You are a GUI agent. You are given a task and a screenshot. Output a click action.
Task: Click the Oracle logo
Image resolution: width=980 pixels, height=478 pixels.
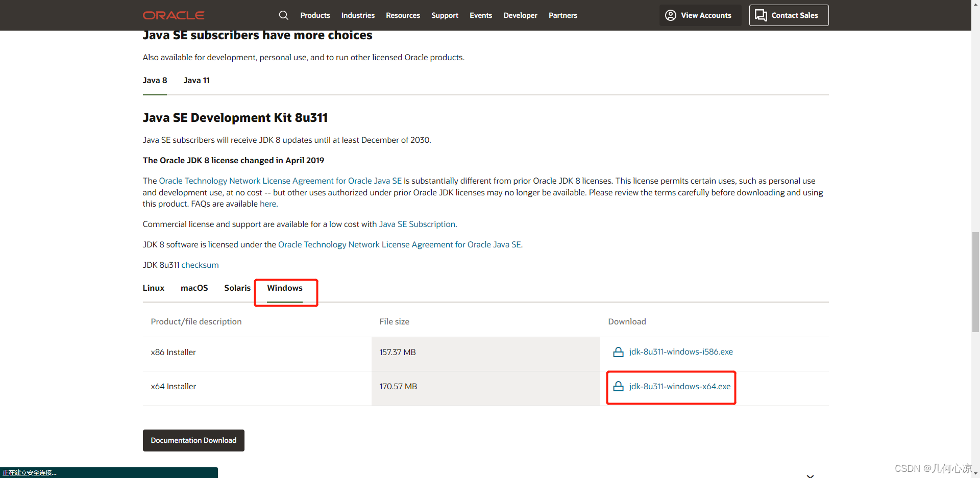coord(174,15)
